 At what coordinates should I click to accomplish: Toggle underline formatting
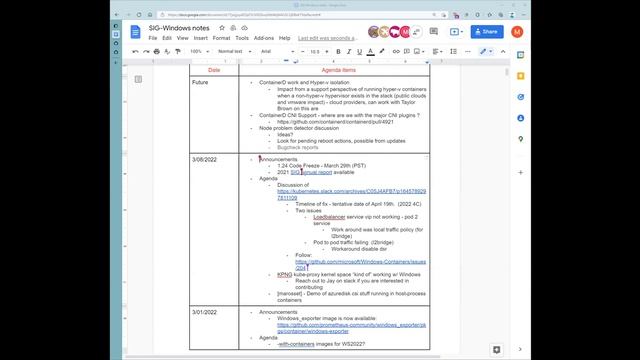tap(360, 51)
